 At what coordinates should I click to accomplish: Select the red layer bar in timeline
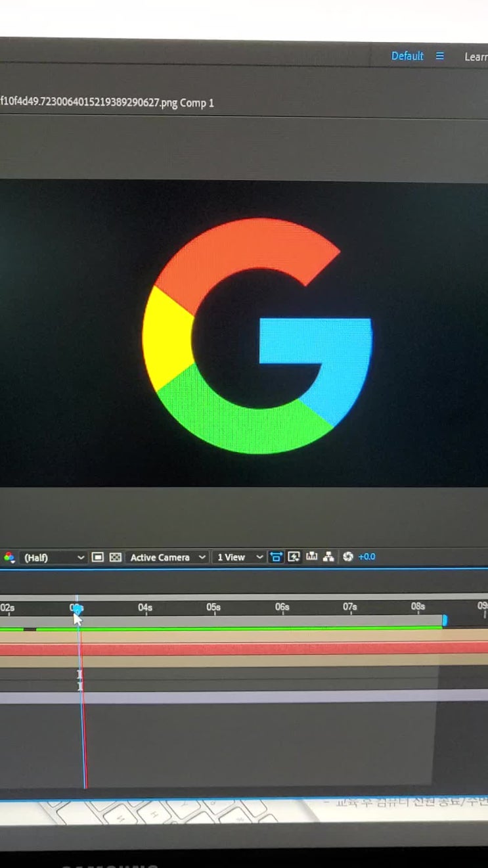(263, 649)
